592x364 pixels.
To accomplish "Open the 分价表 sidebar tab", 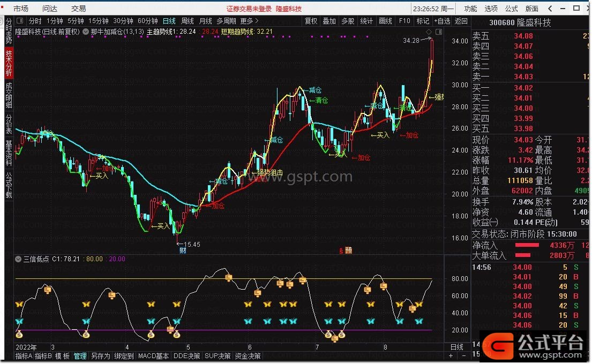I will [9, 125].
